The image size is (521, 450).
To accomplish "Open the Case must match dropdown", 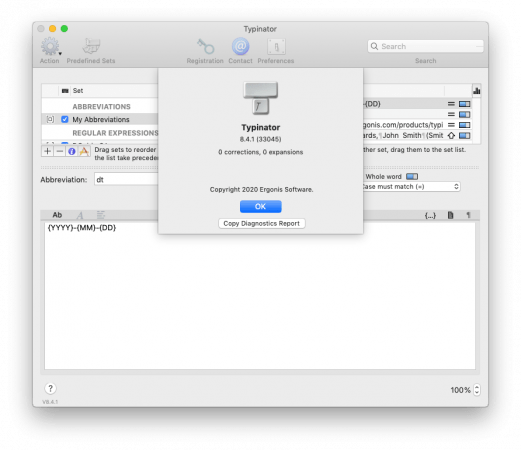I will click(412, 186).
